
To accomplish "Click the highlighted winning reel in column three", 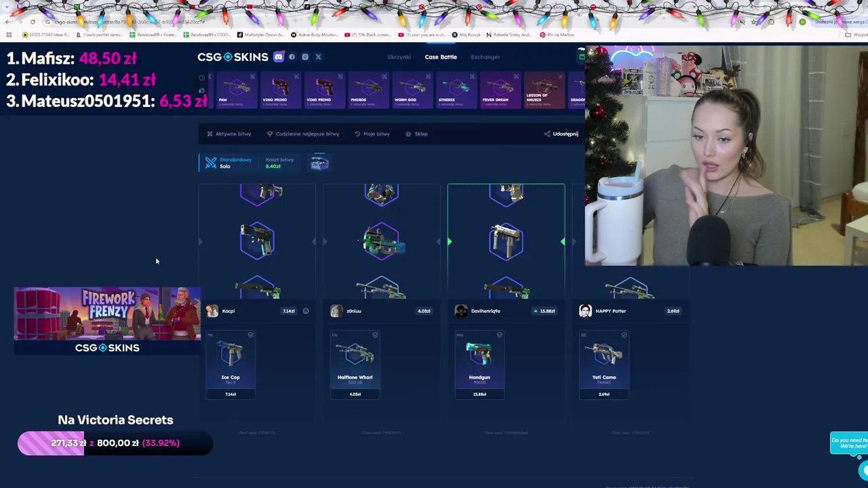I will click(506, 241).
